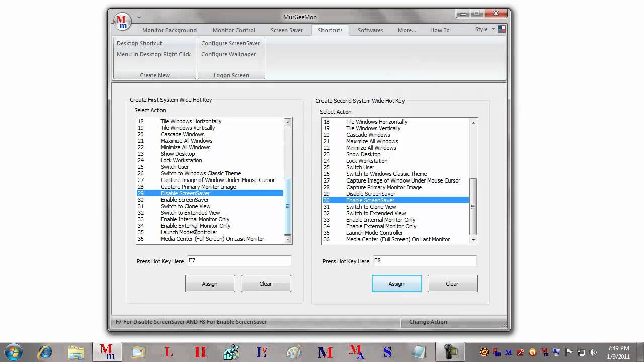Select Enable Internal Monitor Only in second list
Image resolution: width=644 pixels, height=362 pixels.
(395, 220)
